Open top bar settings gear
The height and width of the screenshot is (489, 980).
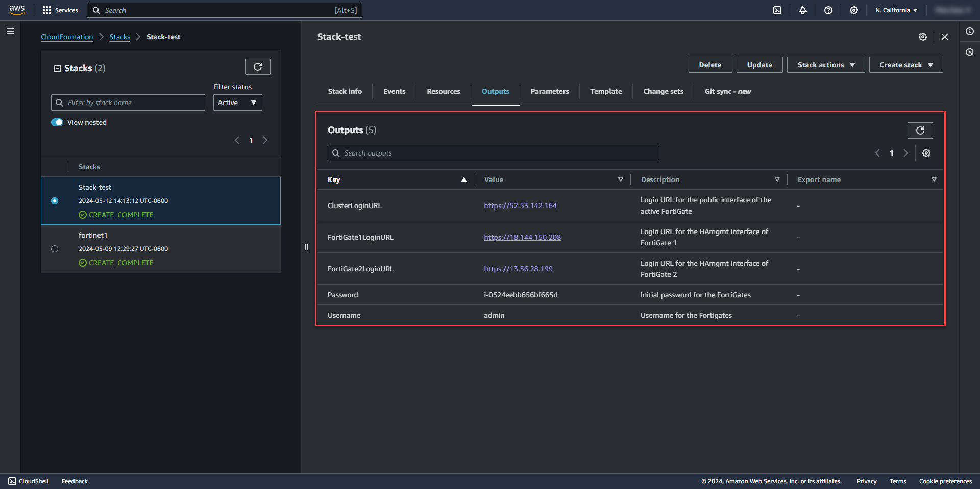click(854, 10)
